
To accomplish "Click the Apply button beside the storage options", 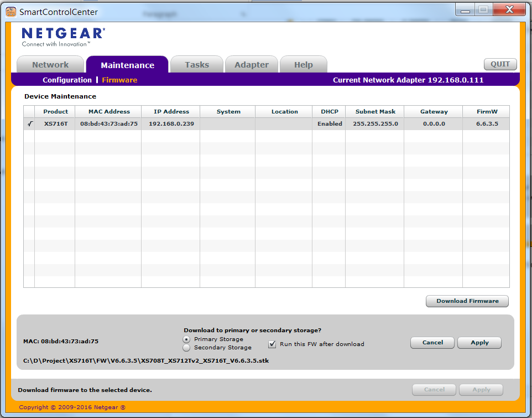I will [479, 343].
